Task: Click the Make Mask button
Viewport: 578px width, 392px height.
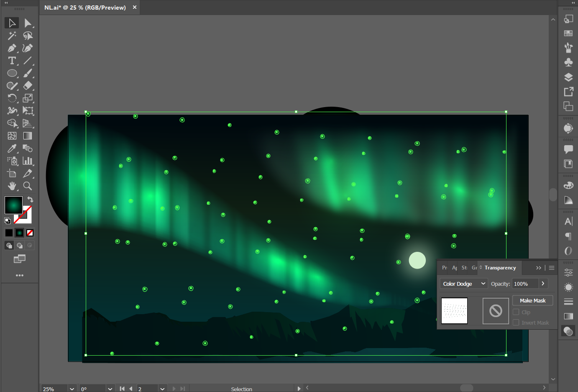Action: (533, 300)
